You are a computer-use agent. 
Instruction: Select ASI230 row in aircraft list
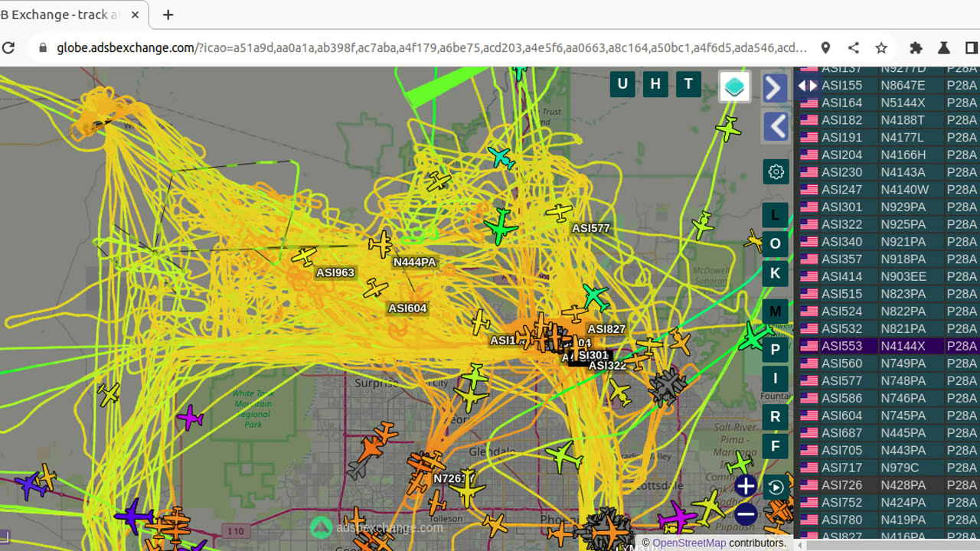pos(888,172)
